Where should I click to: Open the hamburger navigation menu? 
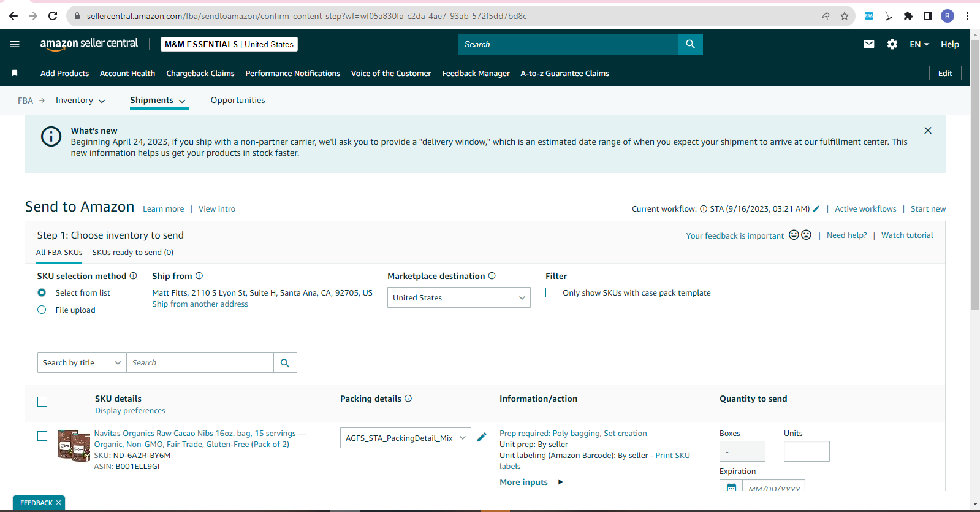15,44
